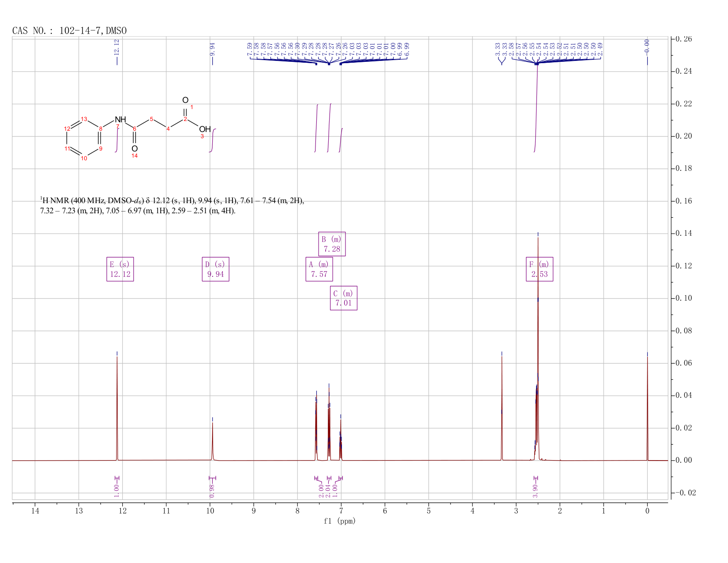The height and width of the screenshot is (563, 728).
Task: Click the water peak at 3.33 ppm
Action: tap(502, 408)
